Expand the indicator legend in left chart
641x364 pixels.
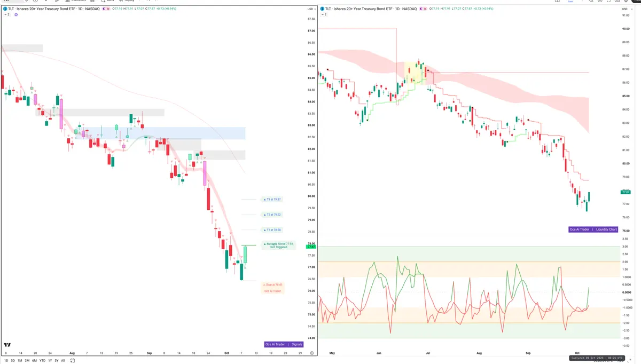(7, 14)
